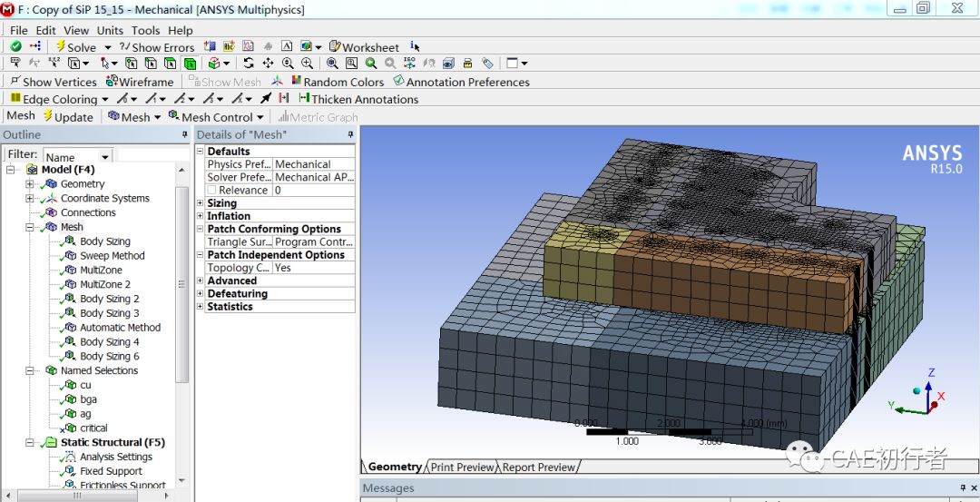Open the Help menu
980x502 pixels.
[x=181, y=30]
